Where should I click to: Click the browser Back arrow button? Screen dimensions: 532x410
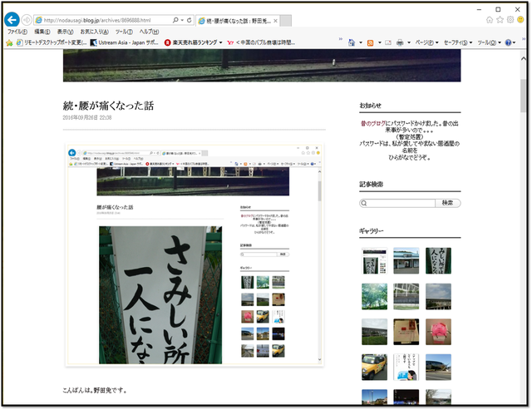pos(12,20)
